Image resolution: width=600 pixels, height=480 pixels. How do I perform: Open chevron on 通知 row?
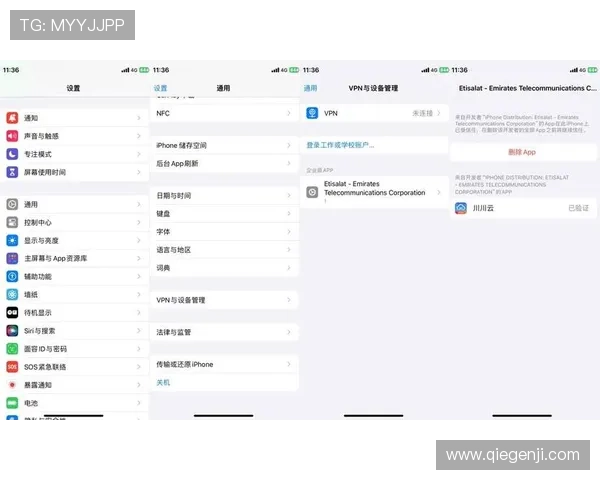pyautogui.click(x=139, y=118)
